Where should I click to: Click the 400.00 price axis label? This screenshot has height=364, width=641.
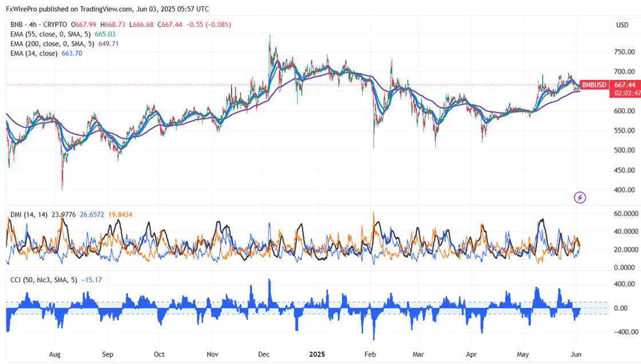tap(624, 190)
